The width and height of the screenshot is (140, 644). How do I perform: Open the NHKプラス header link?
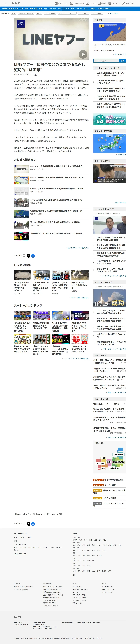[114, 3]
